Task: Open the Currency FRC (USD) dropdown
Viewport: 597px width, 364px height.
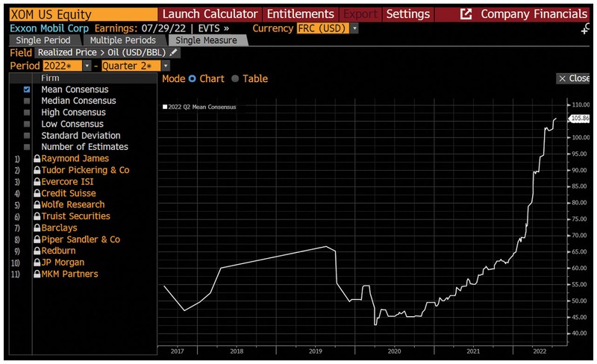Action: 354,28
